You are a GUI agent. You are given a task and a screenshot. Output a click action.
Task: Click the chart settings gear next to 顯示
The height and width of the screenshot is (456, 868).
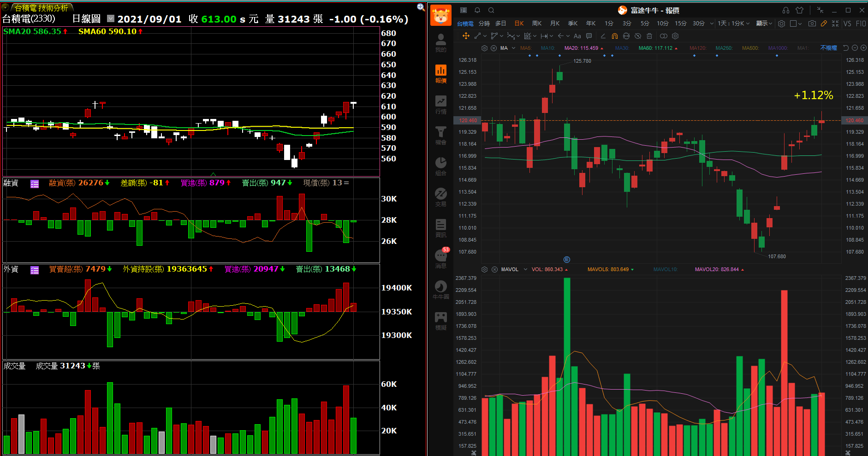[x=781, y=24]
